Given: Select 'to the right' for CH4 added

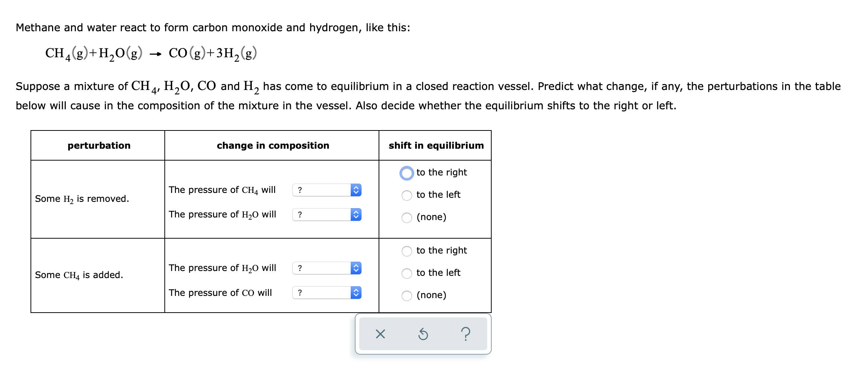Looking at the screenshot, I should (407, 251).
